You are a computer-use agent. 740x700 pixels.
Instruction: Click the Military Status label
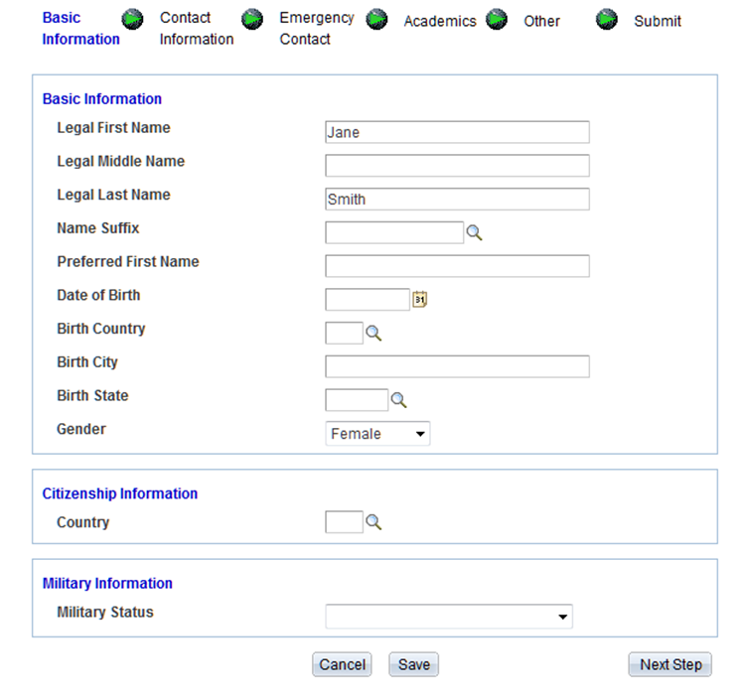(105, 612)
